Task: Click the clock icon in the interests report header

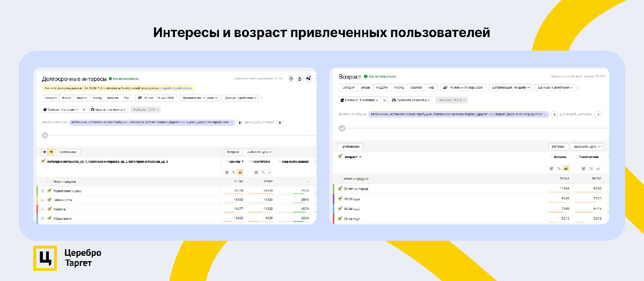Action: [x=290, y=78]
